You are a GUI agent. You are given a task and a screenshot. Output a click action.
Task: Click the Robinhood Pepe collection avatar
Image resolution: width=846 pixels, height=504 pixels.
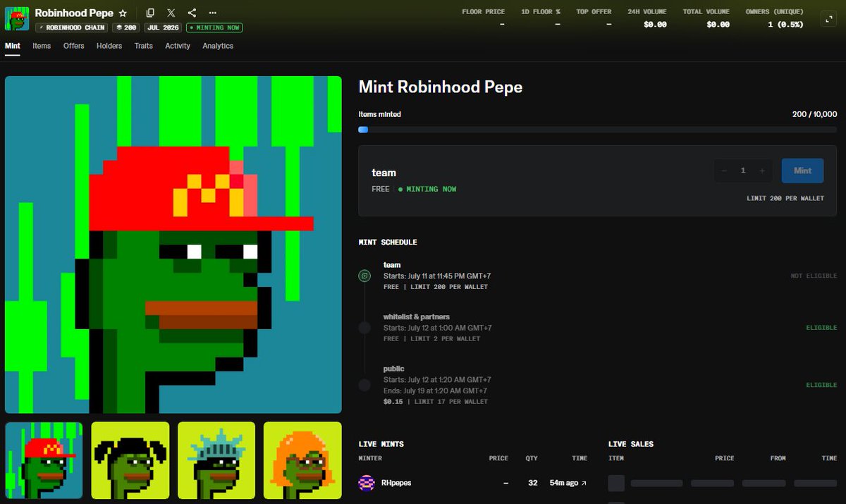point(17,18)
